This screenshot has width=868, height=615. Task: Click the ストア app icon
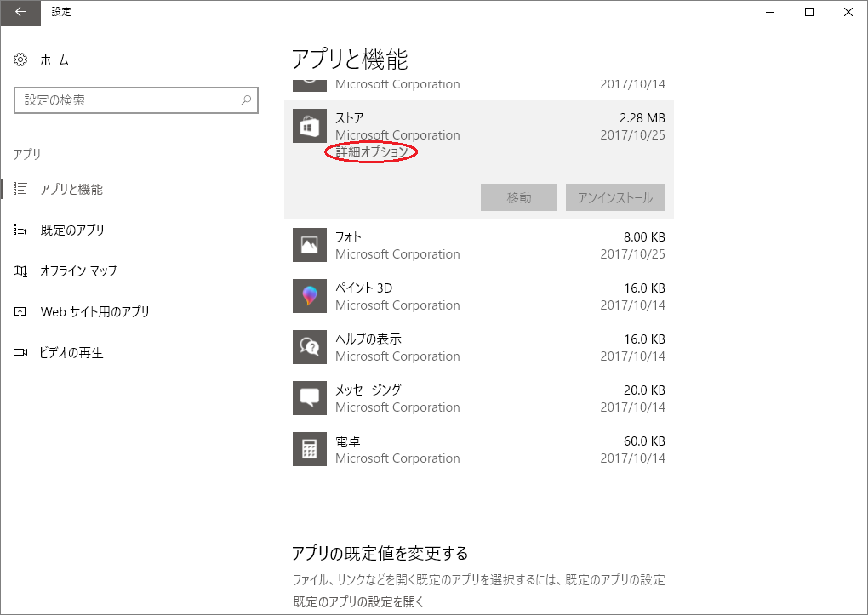[310, 126]
